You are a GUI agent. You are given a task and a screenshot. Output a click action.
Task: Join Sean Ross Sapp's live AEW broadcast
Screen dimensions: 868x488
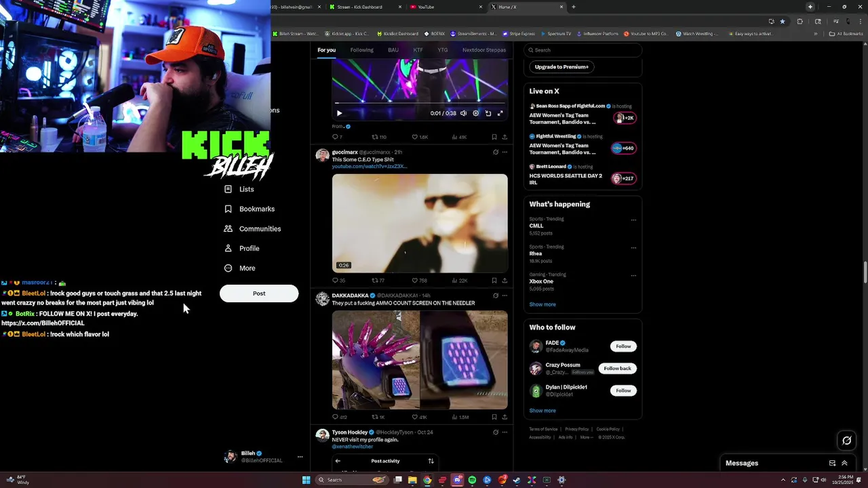(x=583, y=115)
